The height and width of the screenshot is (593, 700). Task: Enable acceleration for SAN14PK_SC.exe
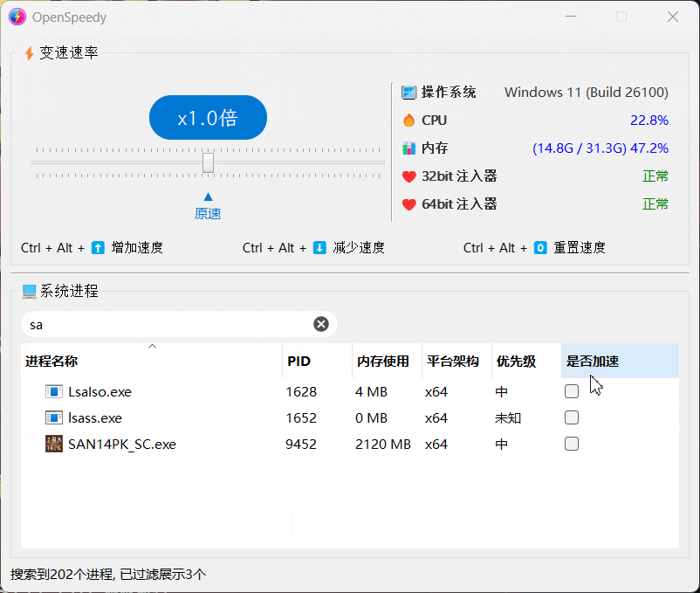571,444
